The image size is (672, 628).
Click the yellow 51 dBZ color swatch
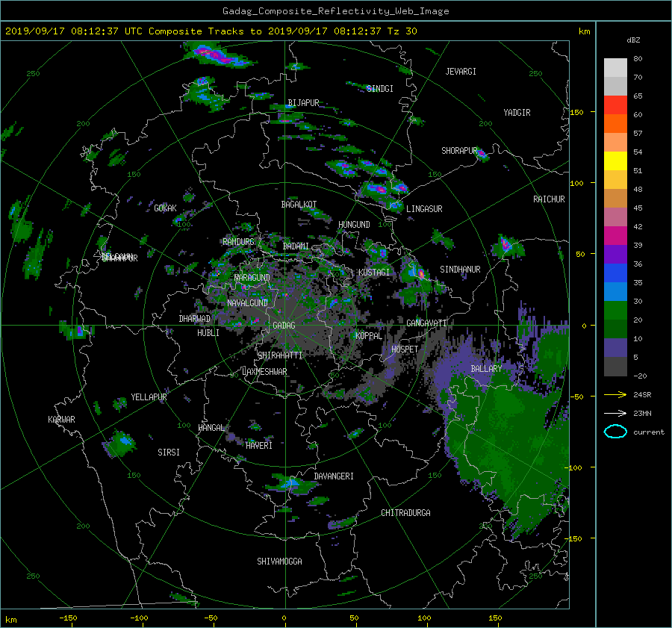pyautogui.click(x=615, y=161)
